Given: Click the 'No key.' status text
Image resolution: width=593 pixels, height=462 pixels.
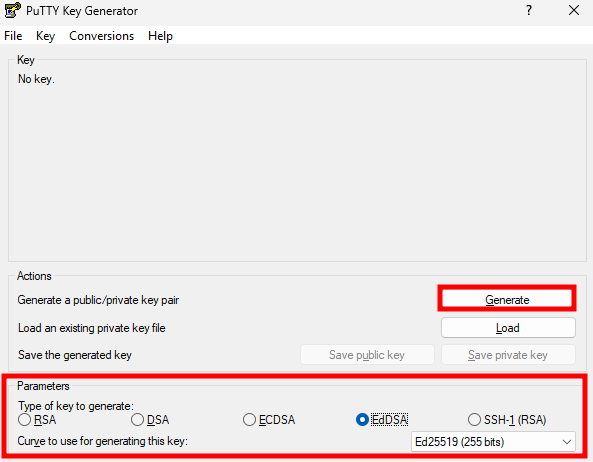Looking at the screenshot, I should (36, 79).
